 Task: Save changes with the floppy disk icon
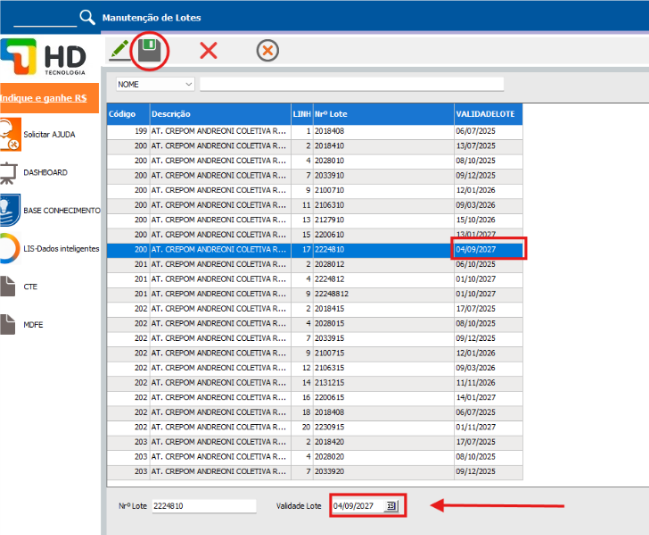150,50
